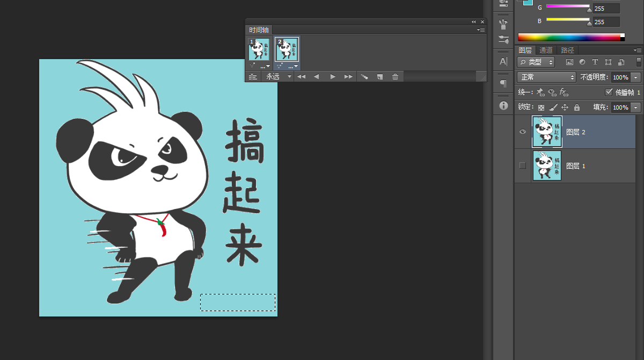Click the color spectrum ramp bar
Viewport: 644px width, 360px height.
(x=569, y=38)
